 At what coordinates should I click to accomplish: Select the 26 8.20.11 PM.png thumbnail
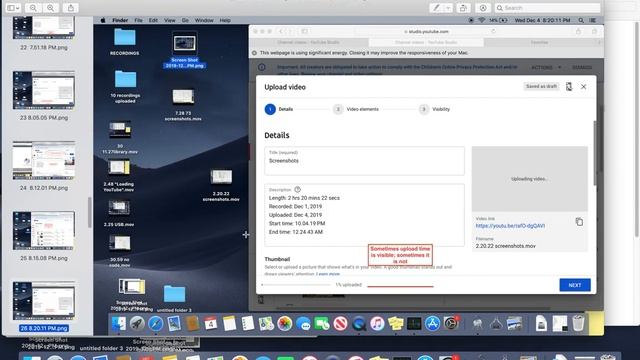click(44, 301)
